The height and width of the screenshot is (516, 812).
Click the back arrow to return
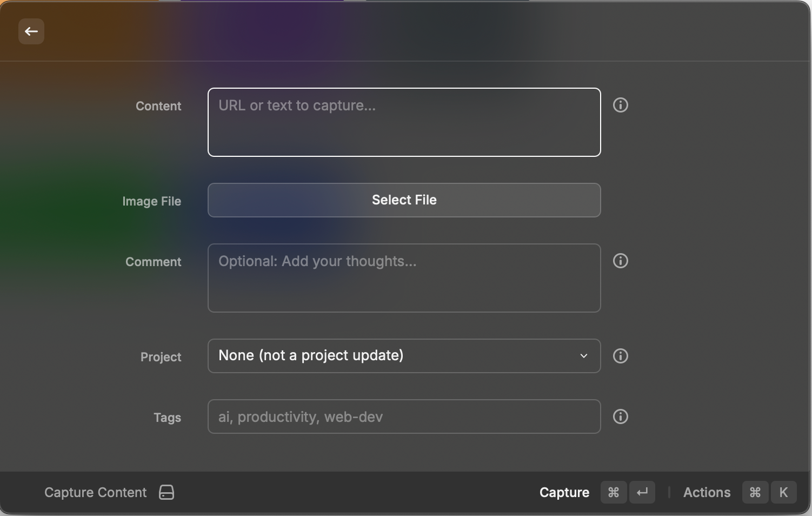(31, 31)
